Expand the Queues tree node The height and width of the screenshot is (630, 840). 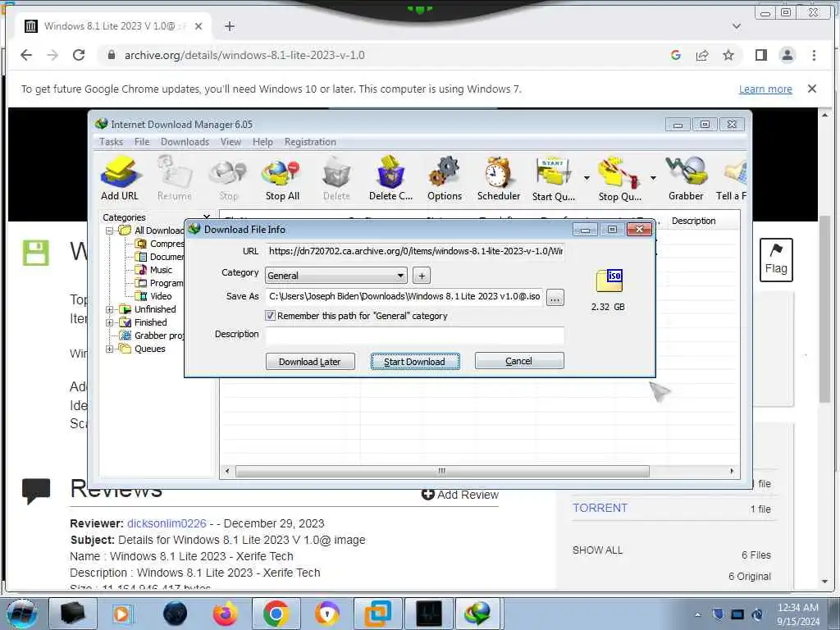click(109, 349)
